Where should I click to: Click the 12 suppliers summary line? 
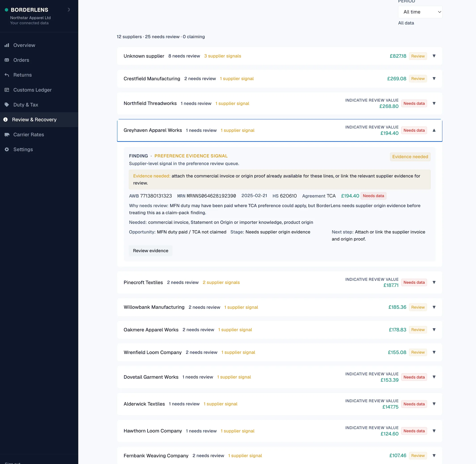pos(161,37)
